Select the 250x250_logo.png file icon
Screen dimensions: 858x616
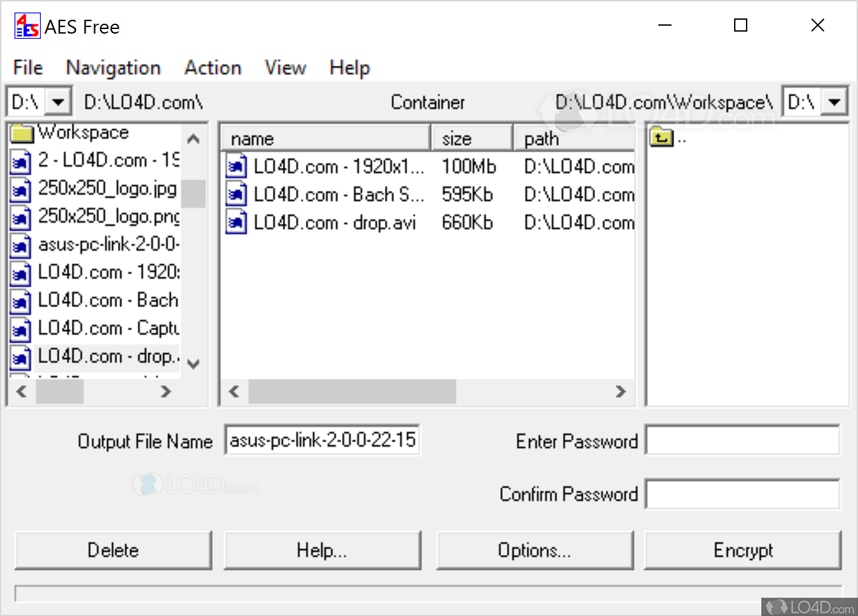click(20, 217)
